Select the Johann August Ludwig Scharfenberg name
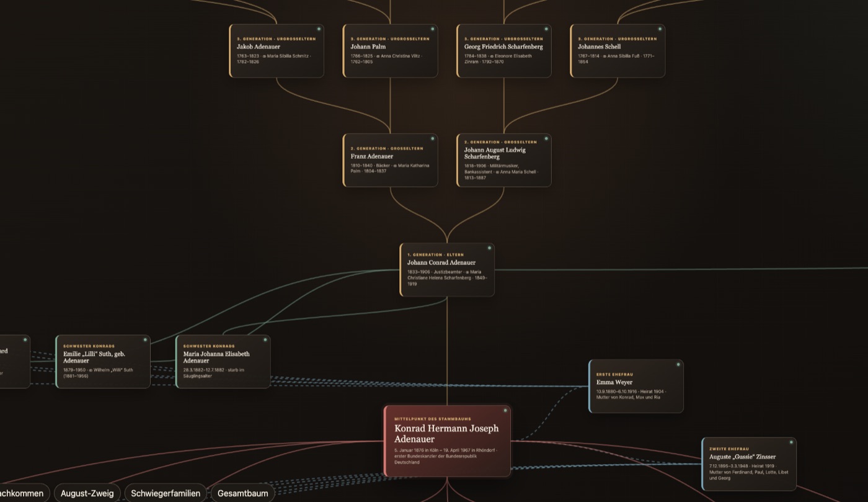The height and width of the screenshot is (502, 868). (x=495, y=153)
